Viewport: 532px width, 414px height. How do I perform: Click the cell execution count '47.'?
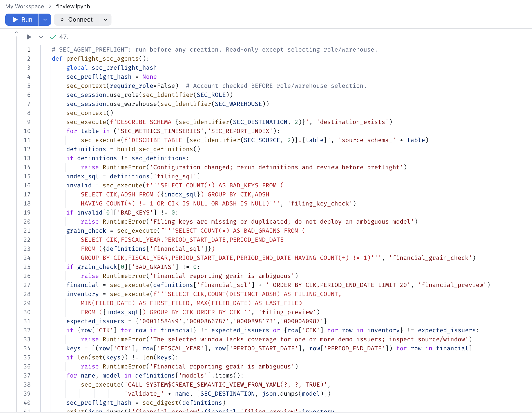(64, 37)
